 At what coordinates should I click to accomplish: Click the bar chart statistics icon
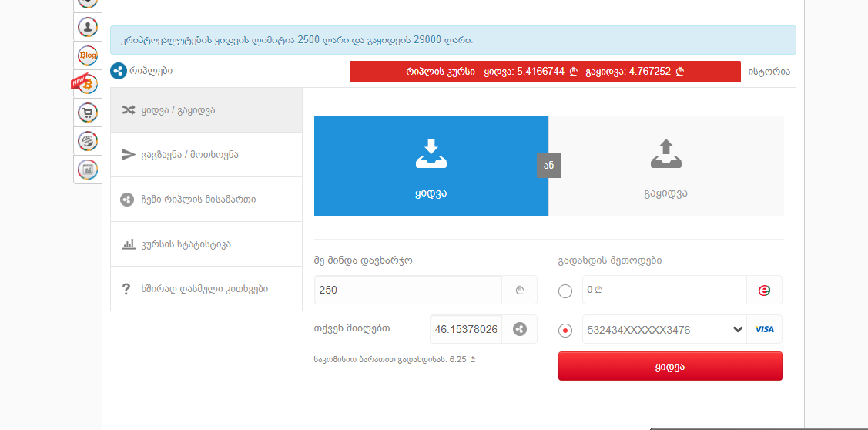click(x=129, y=244)
